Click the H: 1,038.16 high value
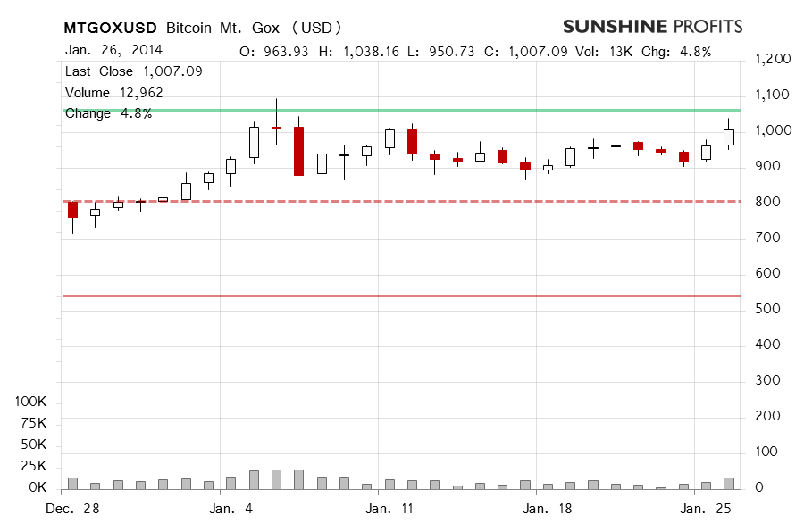This screenshot has width=804, height=532. (x=359, y=52)
